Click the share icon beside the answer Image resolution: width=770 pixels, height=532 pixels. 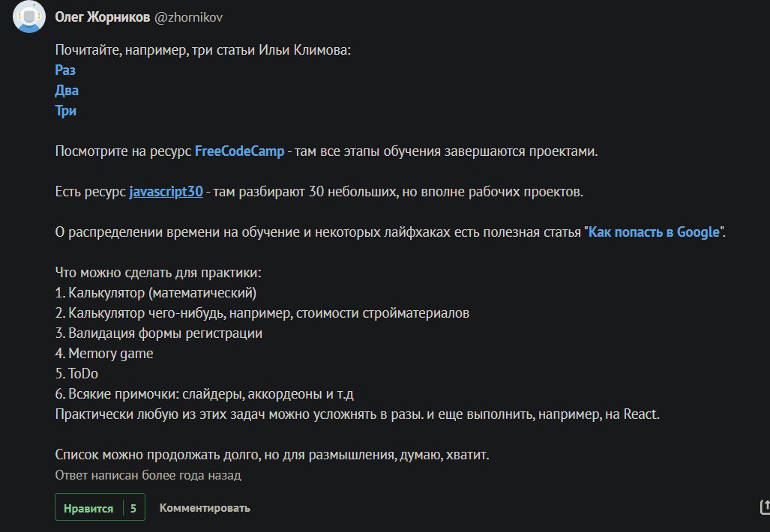764,507
